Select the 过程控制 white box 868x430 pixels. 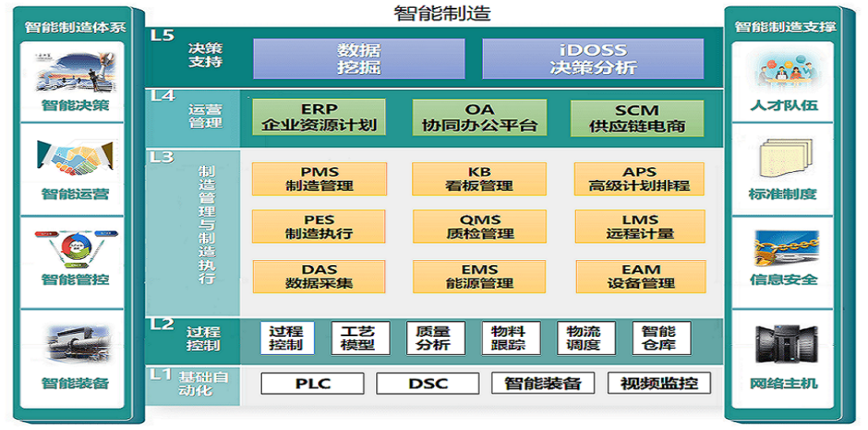[287, 338]
